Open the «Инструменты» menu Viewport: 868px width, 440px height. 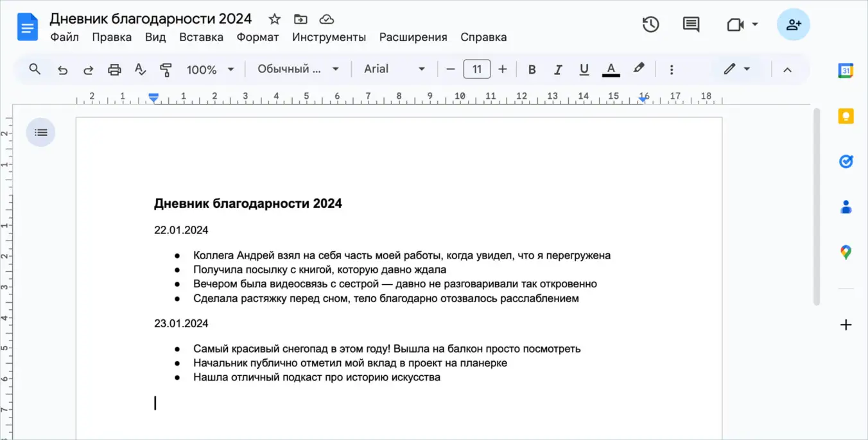point(329,37)
